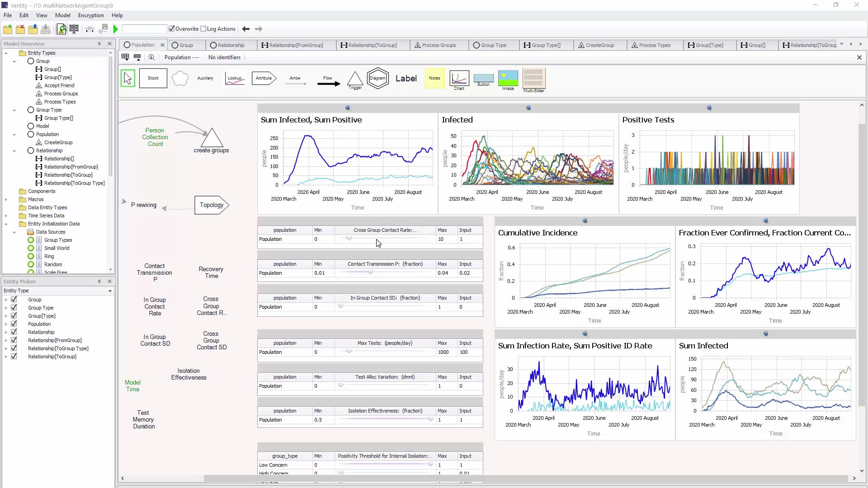Toggle the Group Type checkbox in Entity Picker
Image resolution: width=868 pixels, height=488 pixels.
[14, 308]
